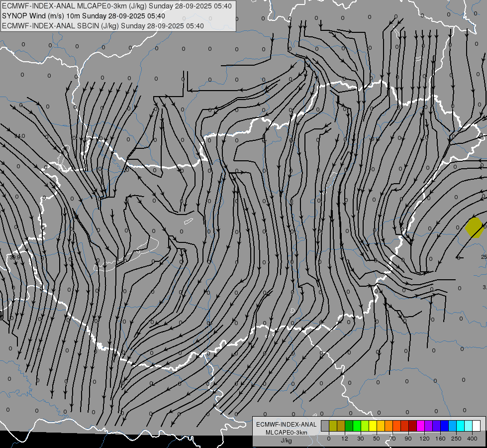This screenshot has height=448, width=487.
Task: Select the SYNOP Wind 10m header line
Action: click(x=84, y=16)
